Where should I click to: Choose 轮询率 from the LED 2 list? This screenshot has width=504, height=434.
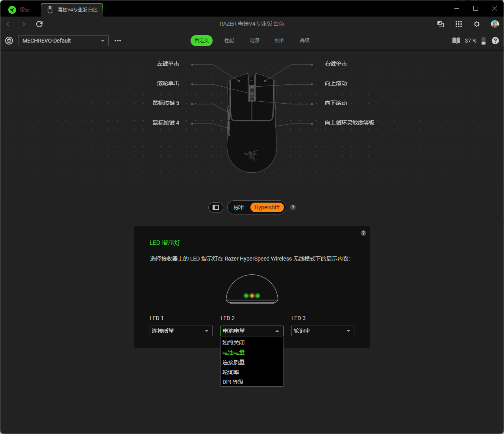(252, 372)
